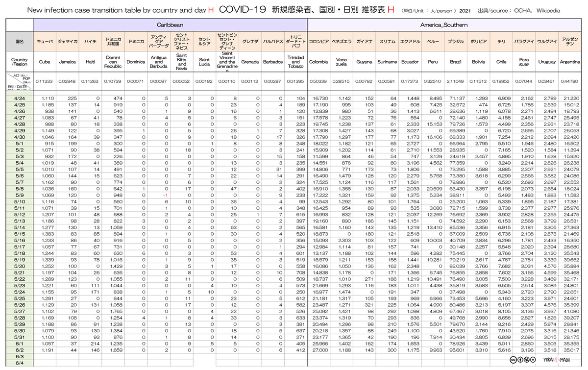Select the 'Paraguay' column header
Screen dimensions: 588x370
pyautogui.click(x=524, y=62)
